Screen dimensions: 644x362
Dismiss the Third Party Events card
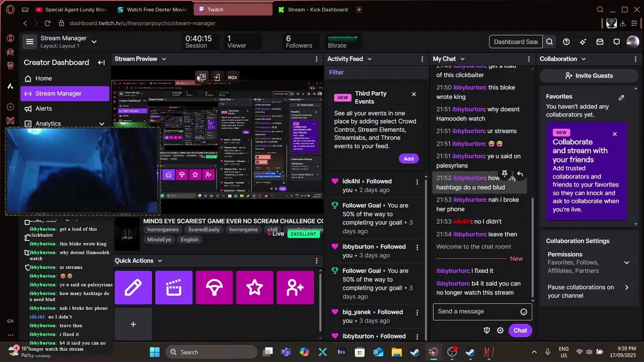pos(414,94)
